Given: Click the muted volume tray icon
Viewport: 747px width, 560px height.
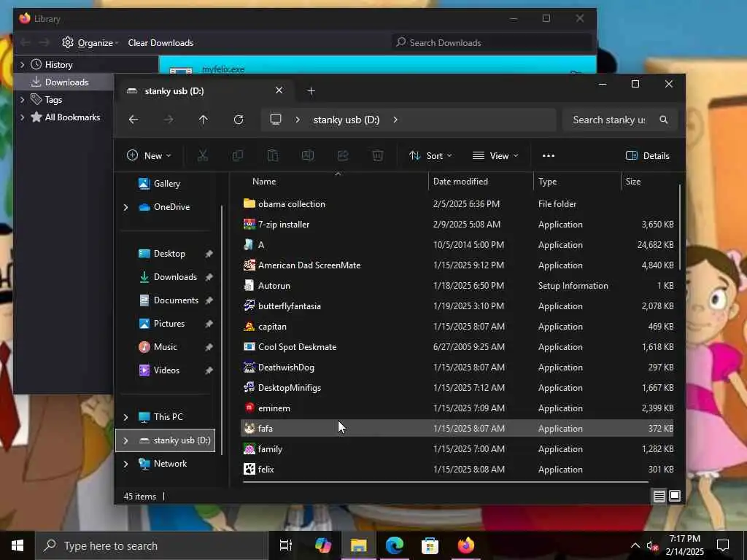Looking at the screenshot, I should [x=652, y=546].
